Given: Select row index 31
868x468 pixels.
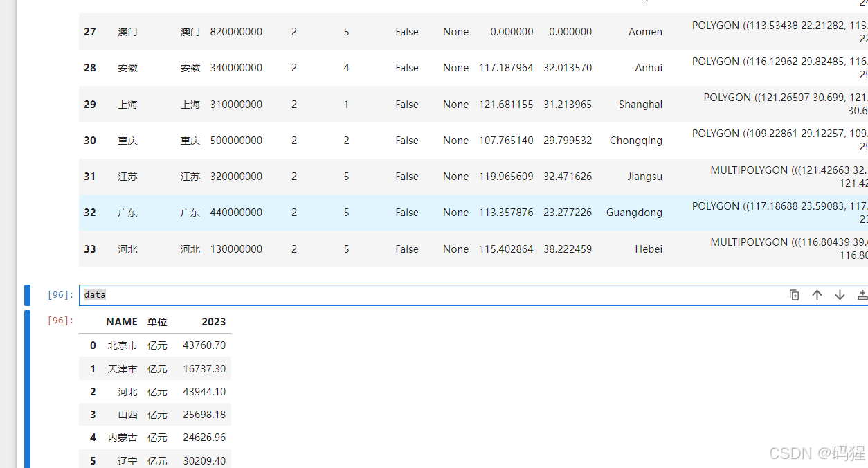Looking at the screenshot, I should 90,177.
